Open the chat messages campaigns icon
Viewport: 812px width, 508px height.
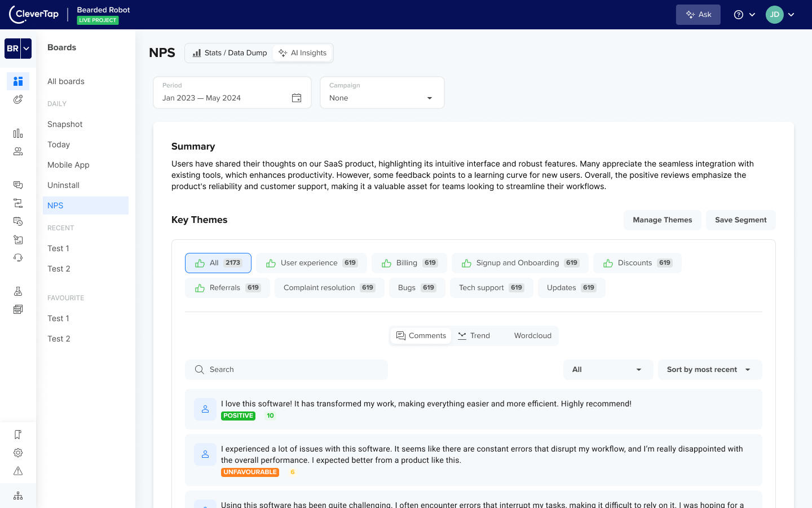point(18,185)
